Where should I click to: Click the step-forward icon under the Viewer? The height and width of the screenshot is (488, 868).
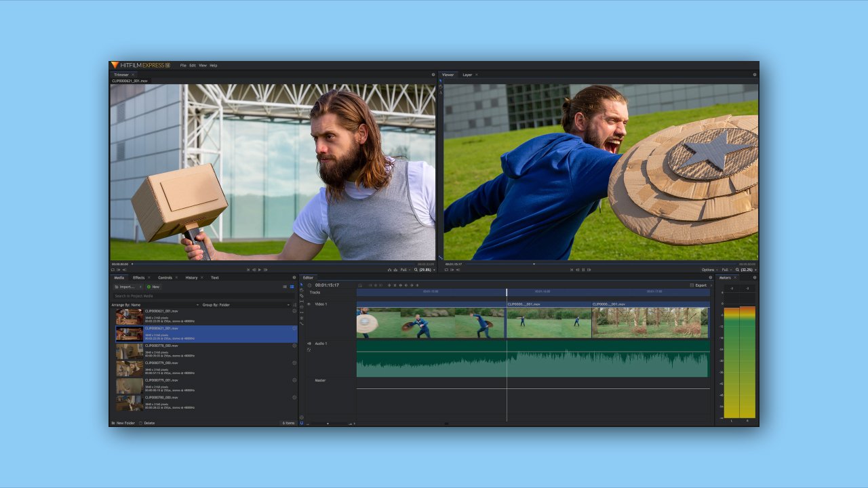tap(588, 268)
